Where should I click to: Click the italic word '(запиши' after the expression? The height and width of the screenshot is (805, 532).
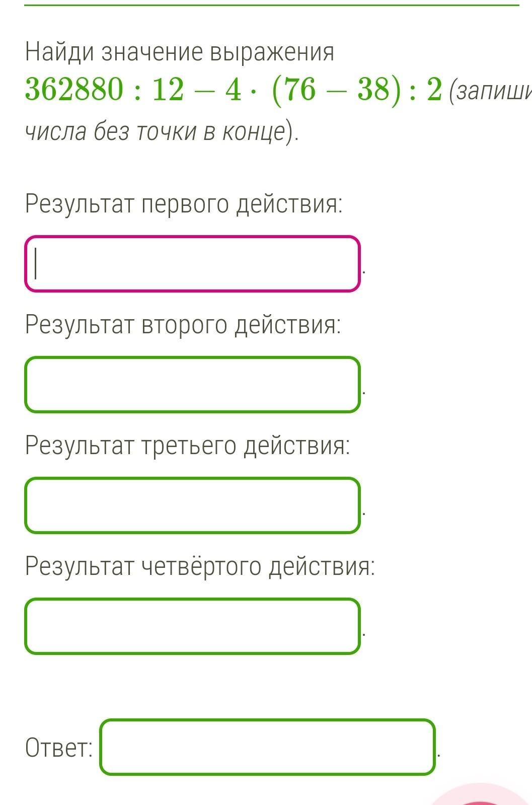(x=490, y=92)
